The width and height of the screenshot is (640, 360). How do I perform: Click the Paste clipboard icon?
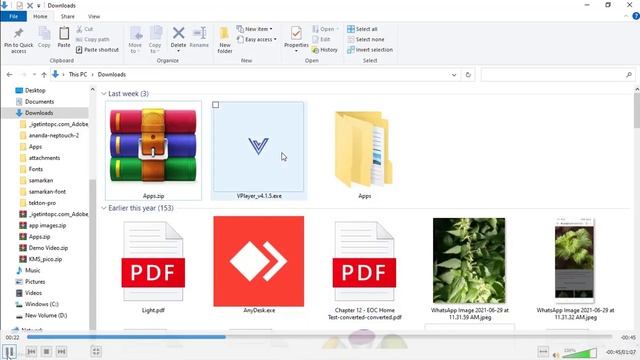pyautogui.click(x=64, y=38)
